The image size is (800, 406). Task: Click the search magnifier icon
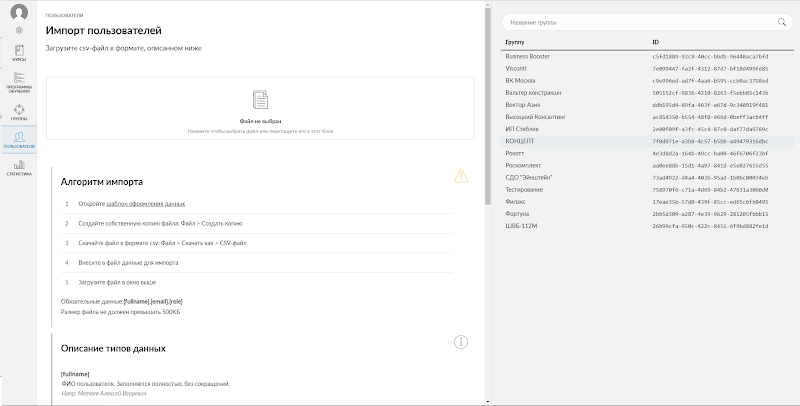coord(781,21)
